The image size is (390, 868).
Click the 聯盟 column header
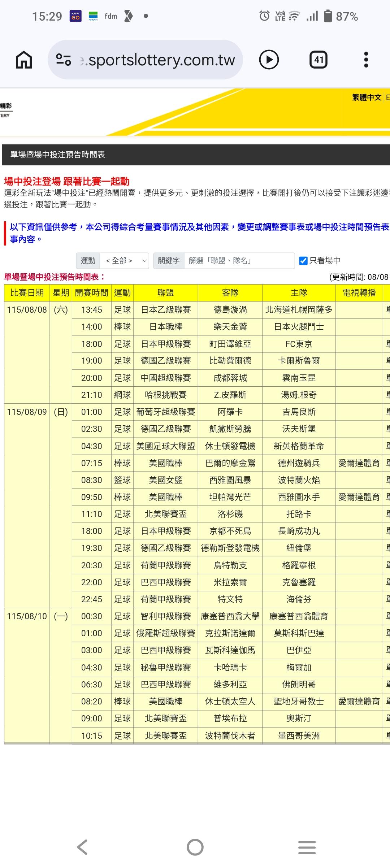click(x=166, y=293)
